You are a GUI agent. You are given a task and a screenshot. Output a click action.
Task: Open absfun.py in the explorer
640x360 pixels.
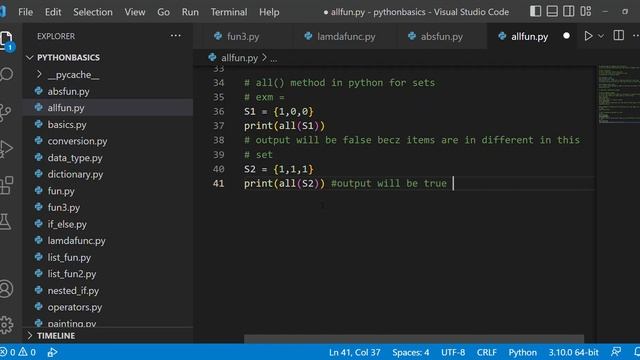(68, 91)
